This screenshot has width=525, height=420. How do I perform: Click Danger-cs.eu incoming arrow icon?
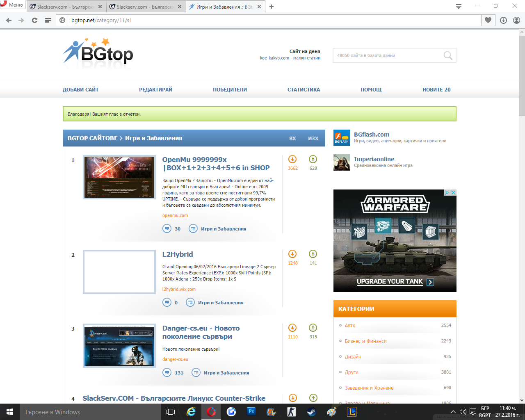(x=292, y=328)
